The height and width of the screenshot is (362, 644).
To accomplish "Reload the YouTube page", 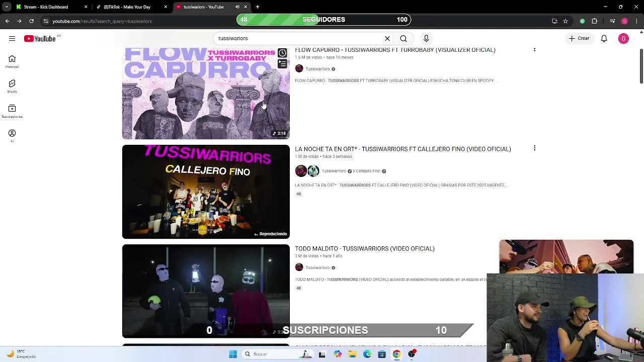I will pos(31,21).
